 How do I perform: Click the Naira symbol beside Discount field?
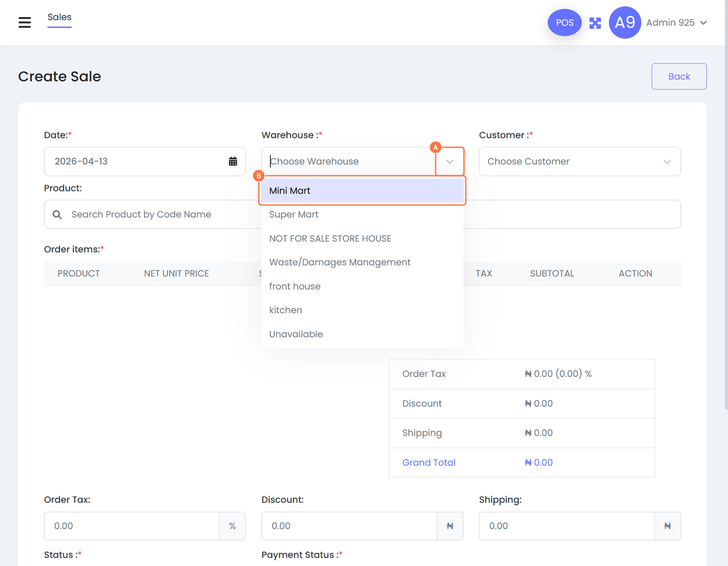tap(450, 526)
